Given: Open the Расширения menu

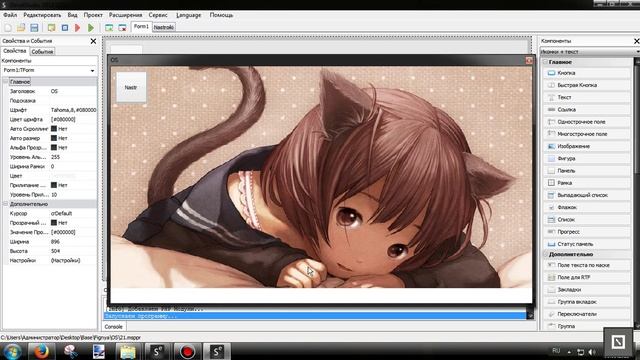Looking at the screenshot, I should (125, 15).
